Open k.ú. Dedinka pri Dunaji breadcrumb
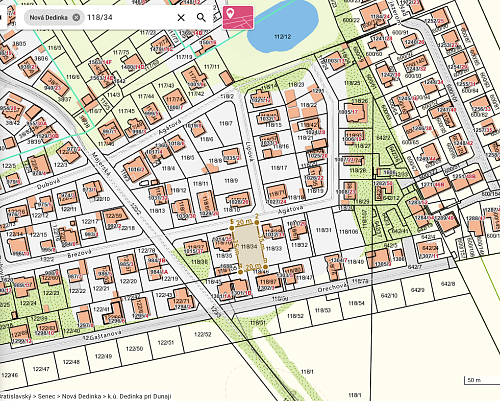Viewport: 500px width, 401px height. pos(139,396)
